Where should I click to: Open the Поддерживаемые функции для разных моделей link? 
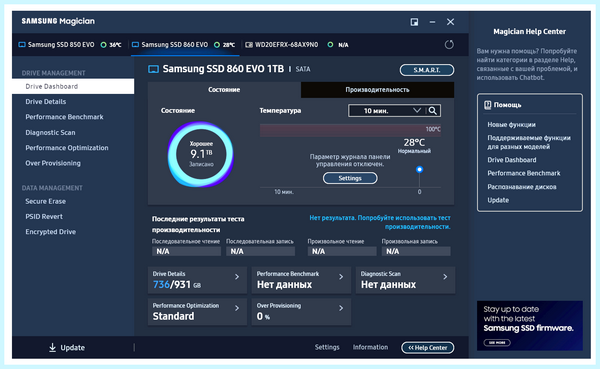529,142
